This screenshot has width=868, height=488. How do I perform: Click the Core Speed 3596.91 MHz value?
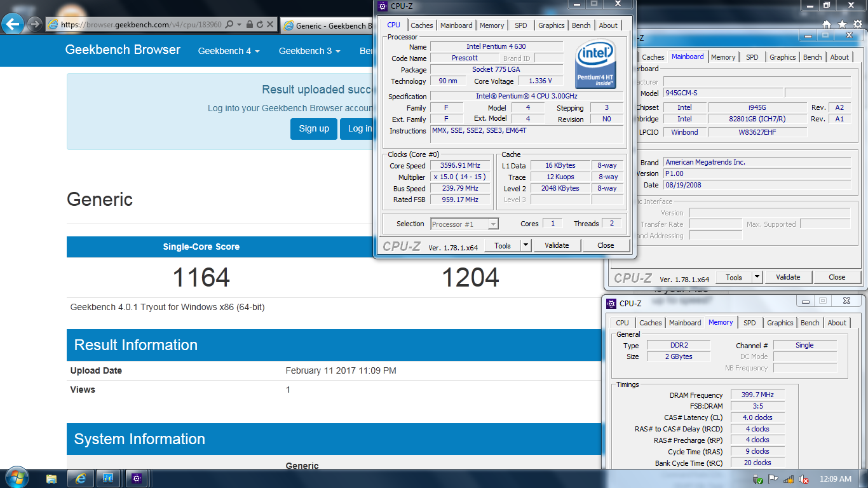click(461, 166)
